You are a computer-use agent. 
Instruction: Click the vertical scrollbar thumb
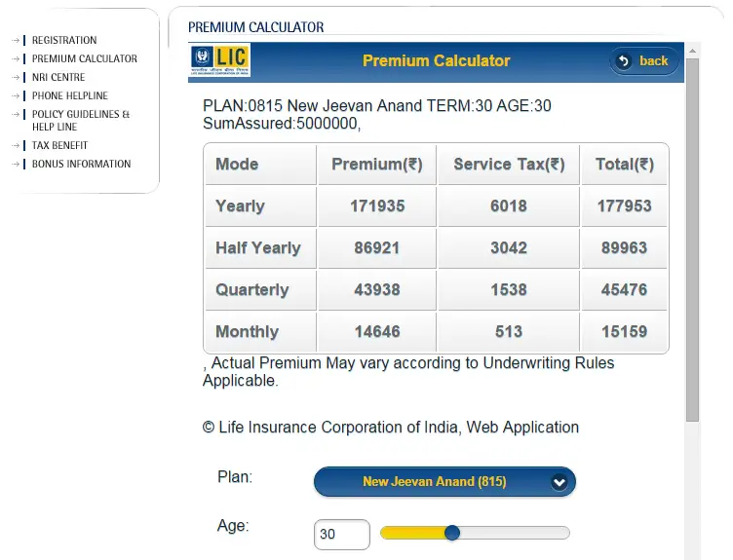coord(692,240)
